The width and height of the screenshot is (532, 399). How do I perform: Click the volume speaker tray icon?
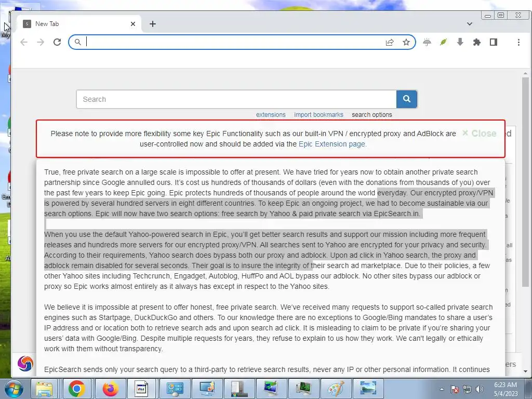click(479, 389)
